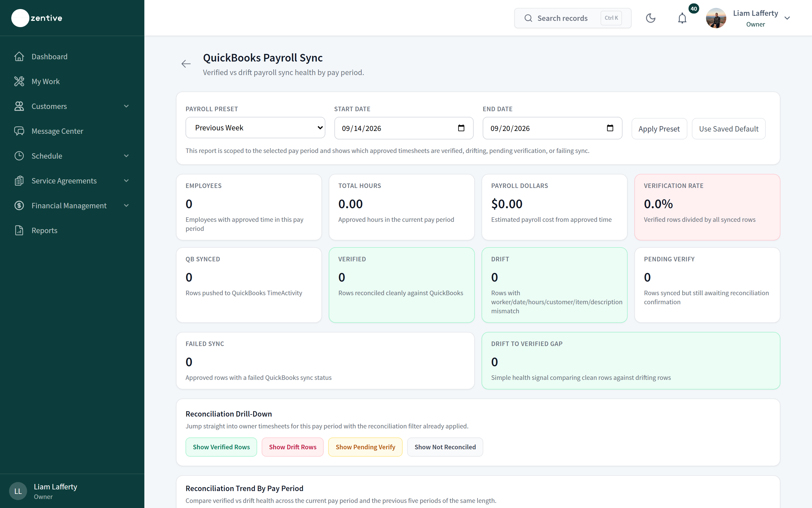Click Liam Lafferty profile photo
This screenshot has width=812, height=508.
(x=716, y=18)
